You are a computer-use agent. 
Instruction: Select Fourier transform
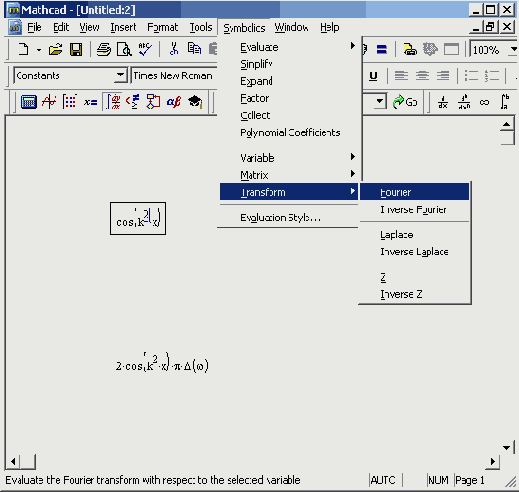tap(414, 192)
